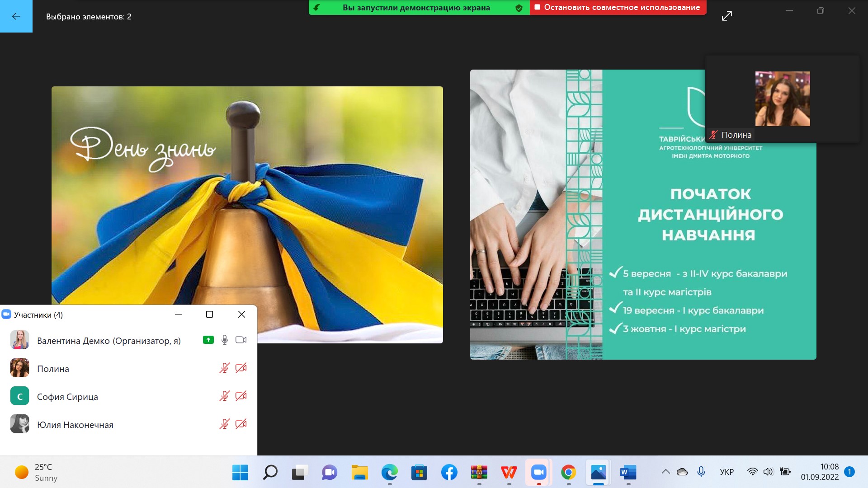Click the expand fullscreen arrows icon
Image resolution: width=868 pixels, height=488 pixels.
pos(726,16)
